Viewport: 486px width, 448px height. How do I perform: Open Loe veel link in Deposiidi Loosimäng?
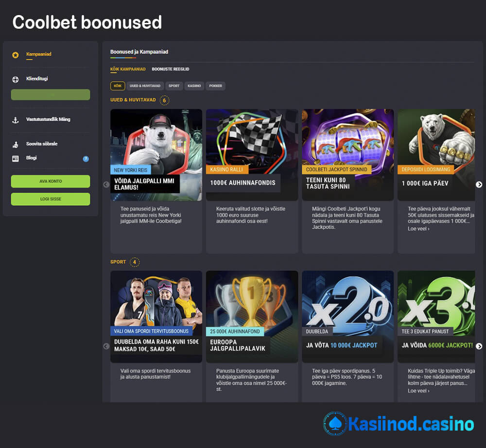(418, 229)
